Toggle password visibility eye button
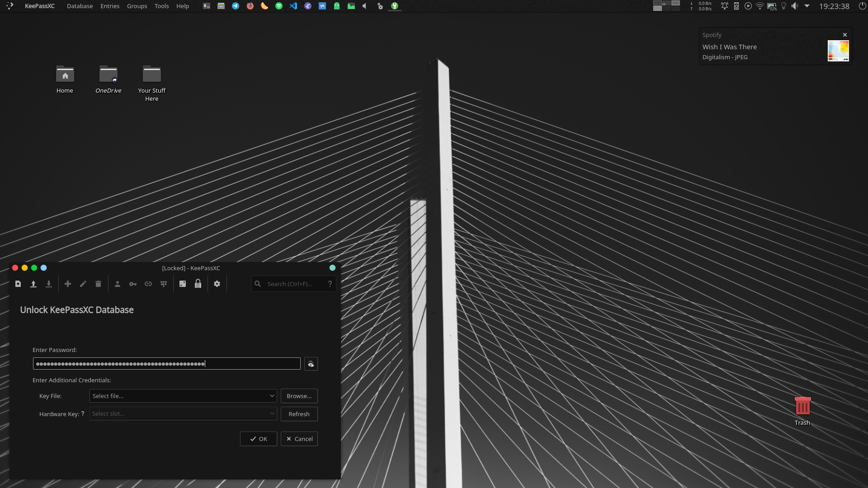The width and height of the screenshot is (868, 488). pos(311,364)
